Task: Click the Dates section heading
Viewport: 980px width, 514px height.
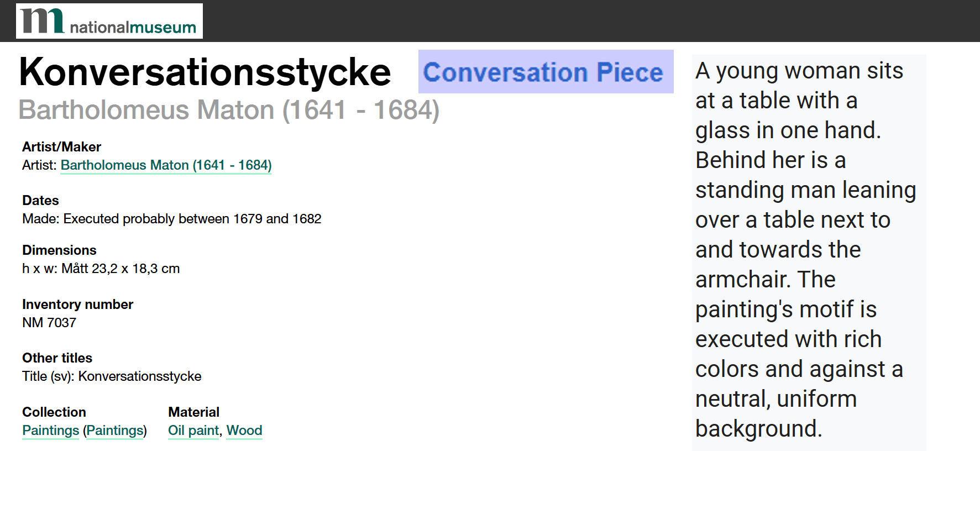Action: click(40, 201)
